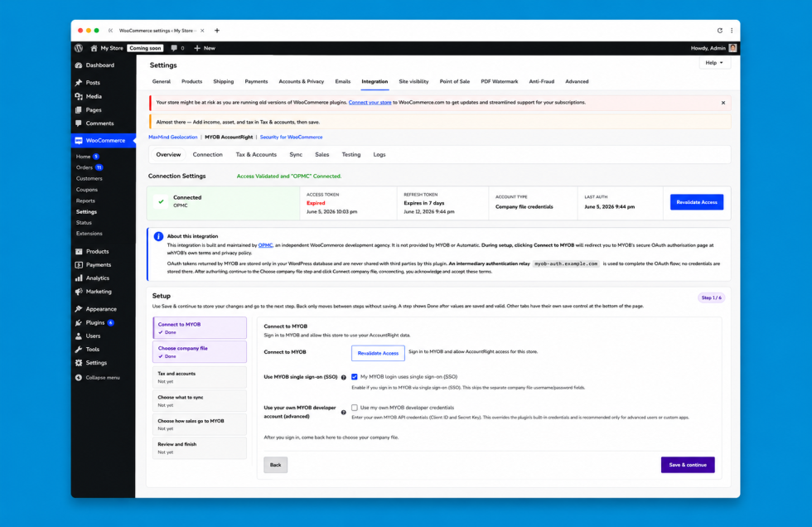Open Security for WooCommerce link
The image size is (812, 527).
pyautogui.click(x=291, y=138)
